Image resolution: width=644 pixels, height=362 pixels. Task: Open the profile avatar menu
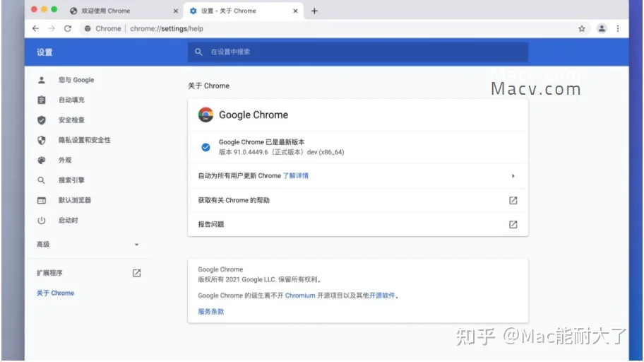coord(602,28)
